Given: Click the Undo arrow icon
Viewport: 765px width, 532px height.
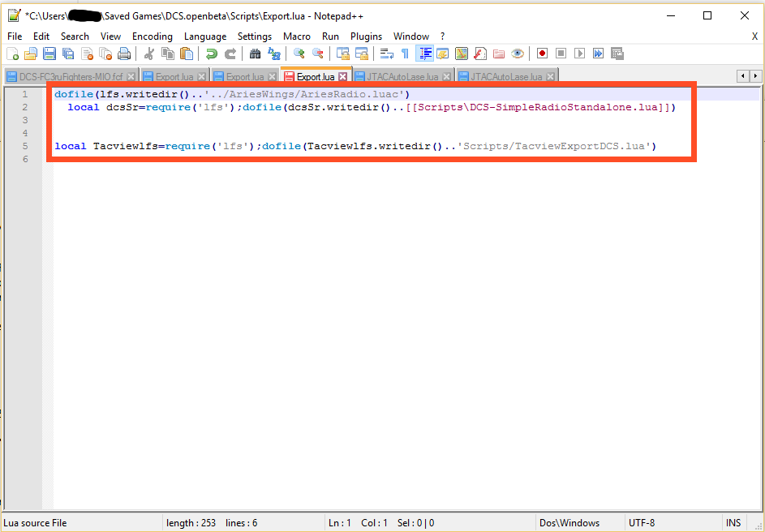Looking at the screenshot, I should pyautogui.click(x=212, y=54).
